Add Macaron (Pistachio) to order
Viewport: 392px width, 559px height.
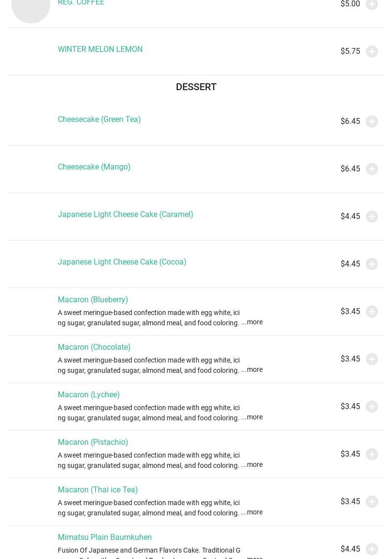point(371,454)
